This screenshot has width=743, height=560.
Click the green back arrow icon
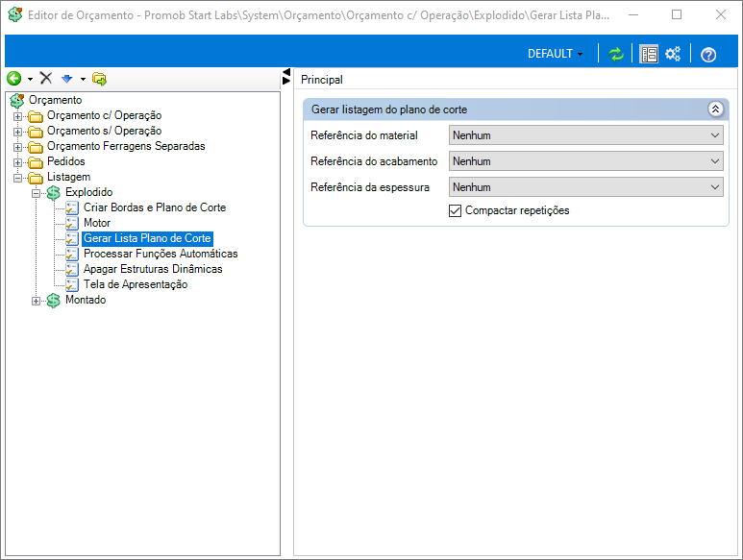click(x=13, y=79)
